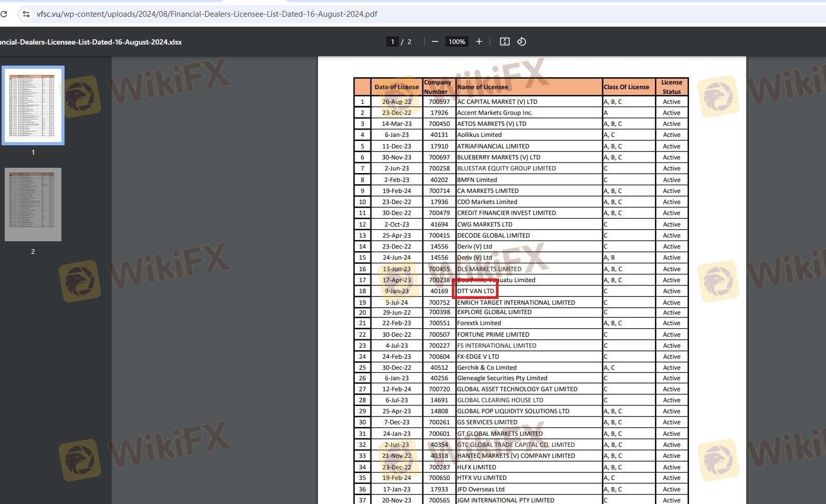Screen dimensions: 826x504
Task: Click the Gerchik & Co Limited entry
Action: point(486,368)
